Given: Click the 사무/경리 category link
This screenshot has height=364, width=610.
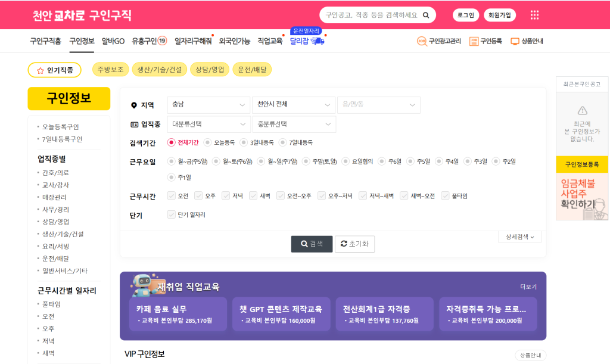Looking at the screenshot, I should [55, 210].
